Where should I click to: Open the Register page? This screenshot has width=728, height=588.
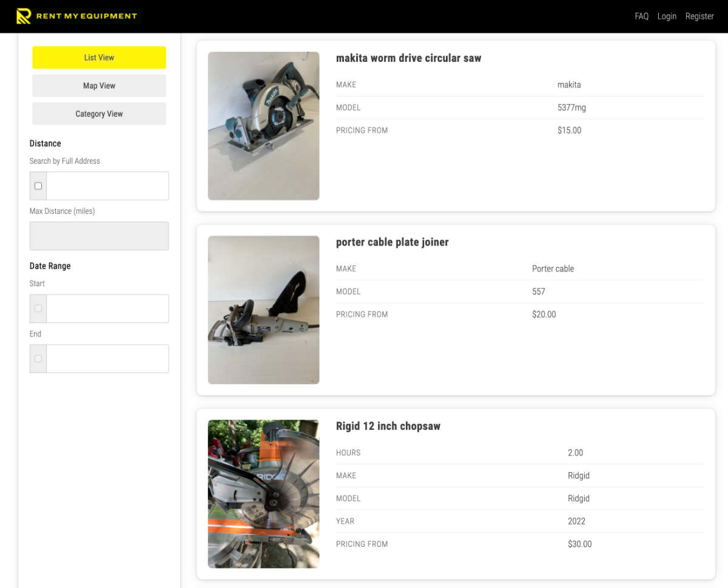pos(699,16)
